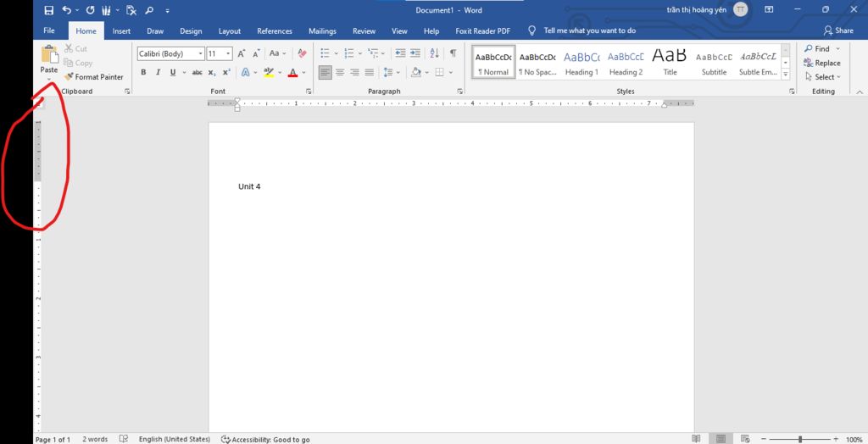
Task: Insert a numbered list
Action: [x=348, y=53]
